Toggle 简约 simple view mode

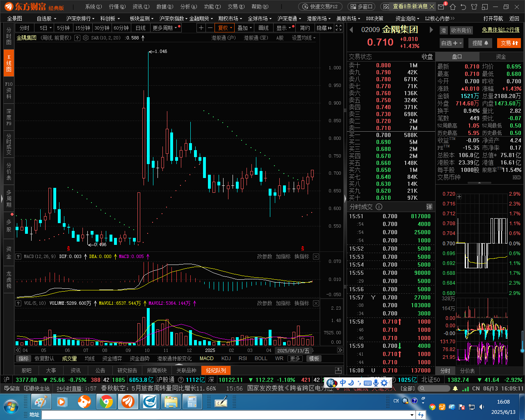pos(305,27)
